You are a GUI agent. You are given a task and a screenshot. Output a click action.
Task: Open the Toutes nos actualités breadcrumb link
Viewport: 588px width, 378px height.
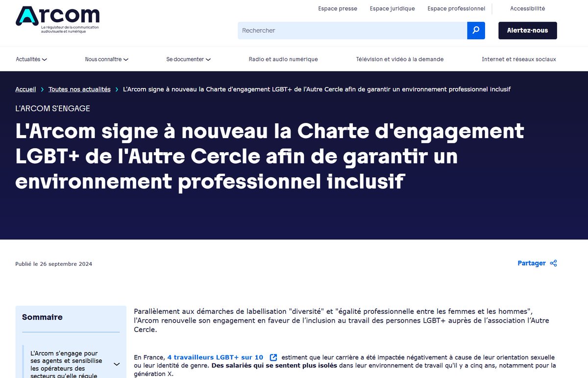(x=79, y=89)
